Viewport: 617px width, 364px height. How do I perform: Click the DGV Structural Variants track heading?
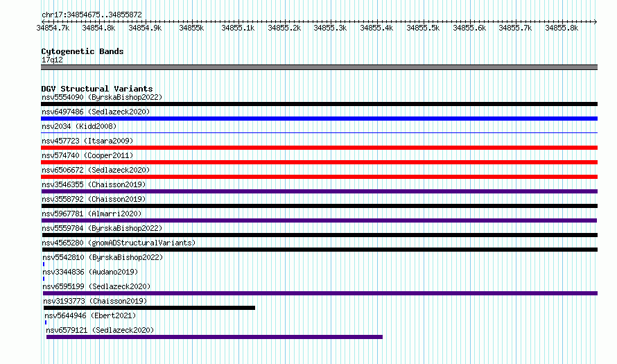(x=97, y=89)
